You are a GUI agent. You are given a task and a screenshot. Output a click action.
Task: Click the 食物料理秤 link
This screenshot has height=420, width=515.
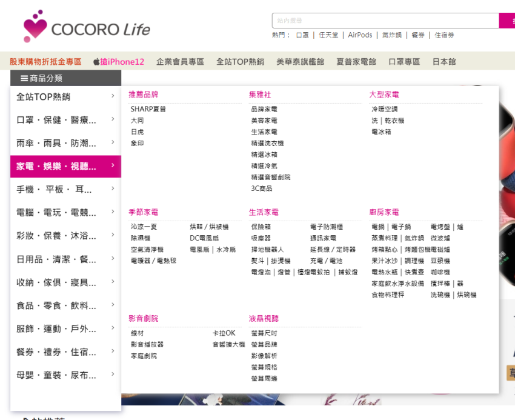point(388,295)
